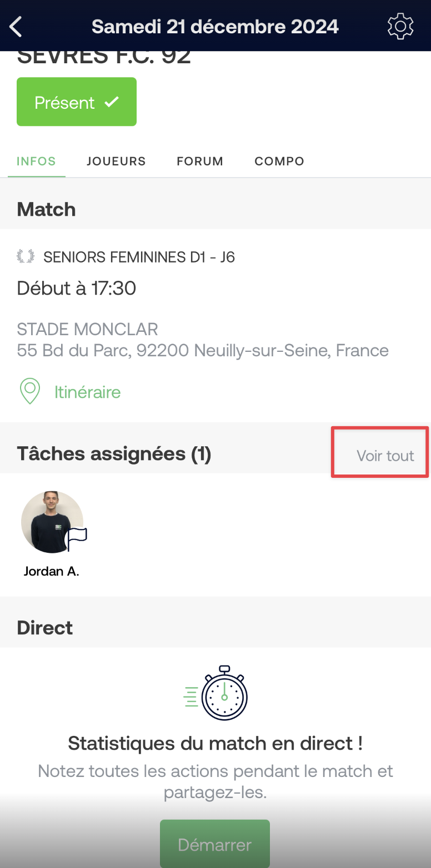The image size is (431, 868).
Task: Open settings via the gear icon
Action: 400,27
